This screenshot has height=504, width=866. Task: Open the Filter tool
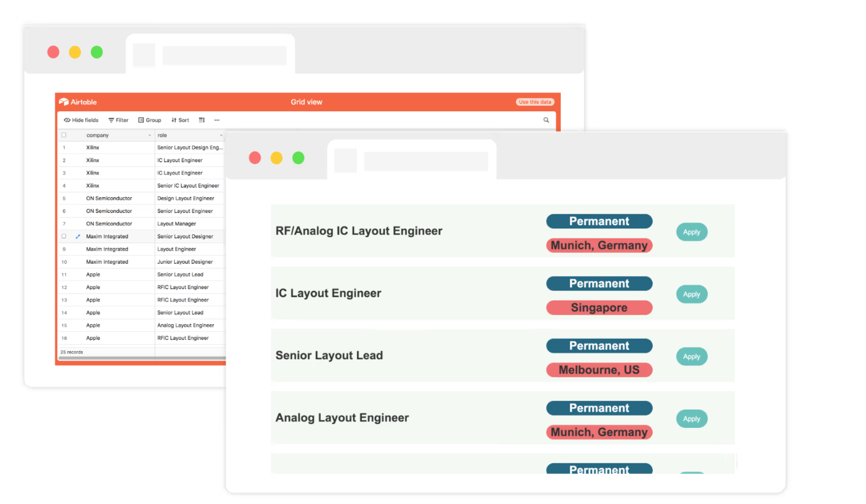118,120
